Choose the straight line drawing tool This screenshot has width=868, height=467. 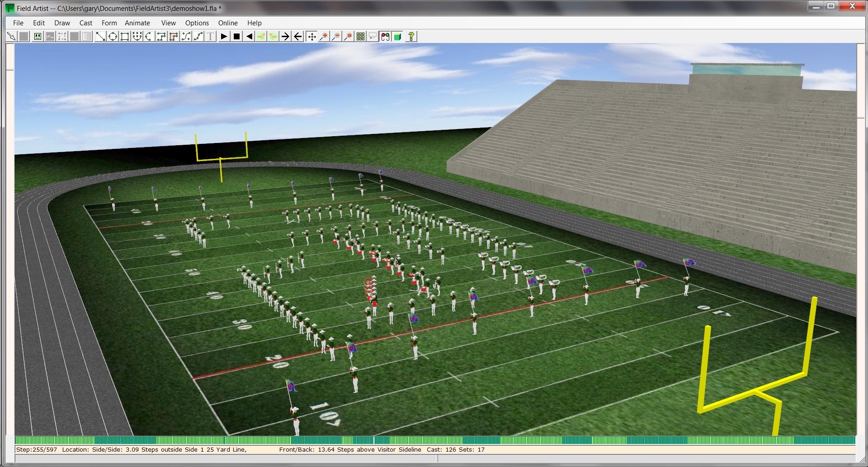click(100, 37)
